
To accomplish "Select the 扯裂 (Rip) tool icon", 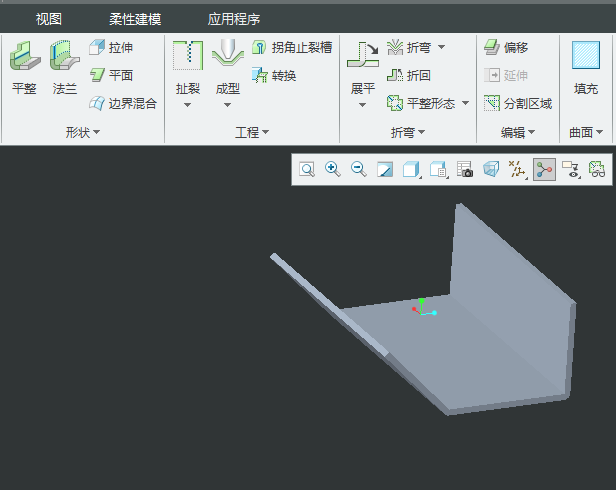I will 188,55.
